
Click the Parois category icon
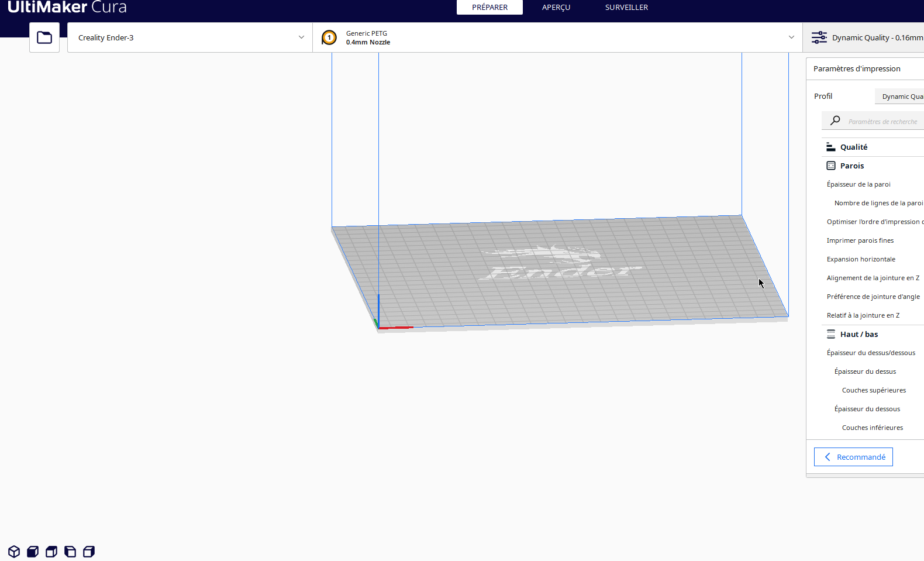coord(831,166)
